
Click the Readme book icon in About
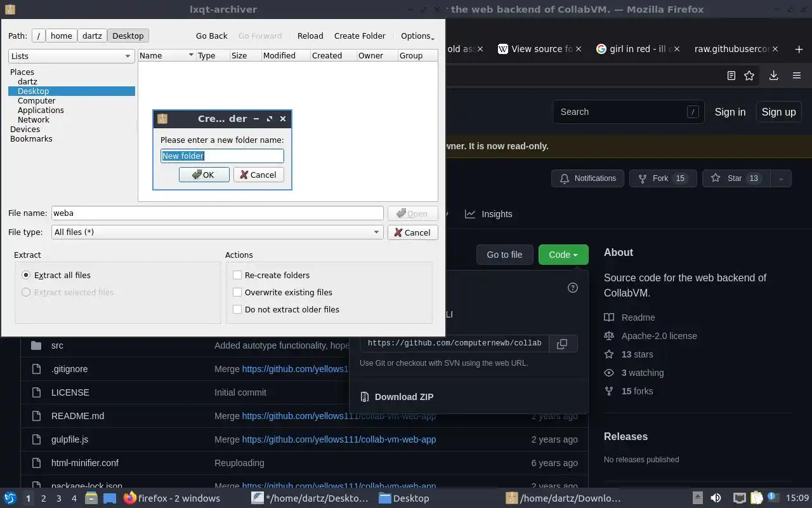point(609,317)
